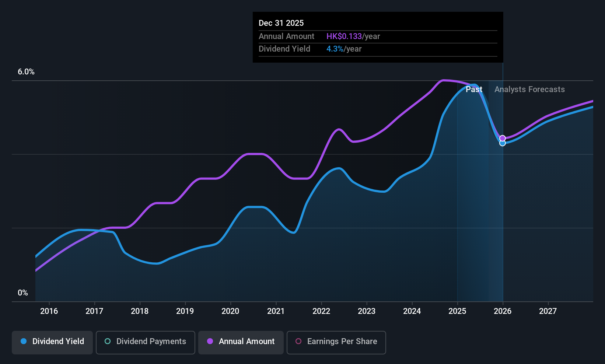Viewport: 605px width, 364px height.
Task: Click the HK$0.133/year tooltip value
Action: point(353,36)
